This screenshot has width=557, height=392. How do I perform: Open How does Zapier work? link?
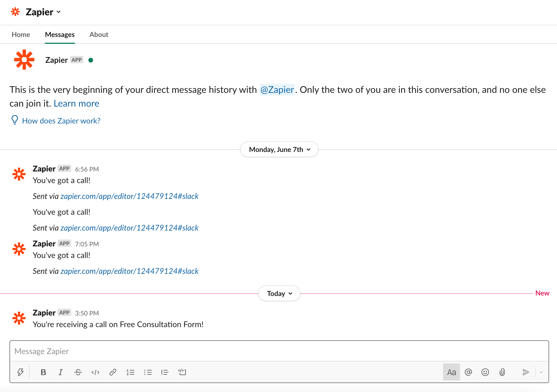(61, 121)
